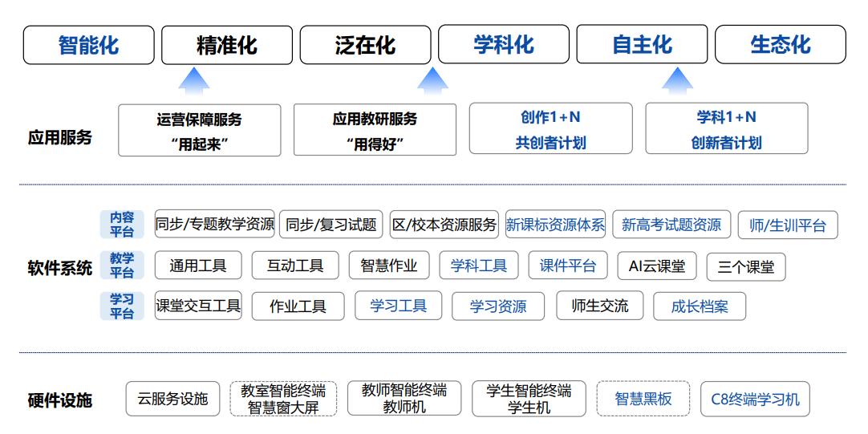Click the up arrow below 泛在化
This screenshot has height=434, width=868.
[432, 82]
